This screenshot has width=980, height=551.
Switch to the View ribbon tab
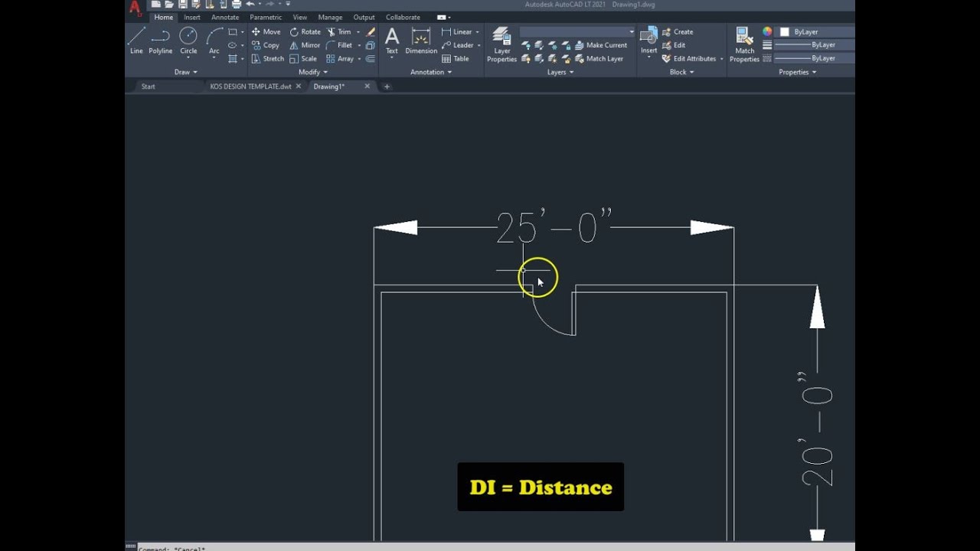click(x=300, y=18)
